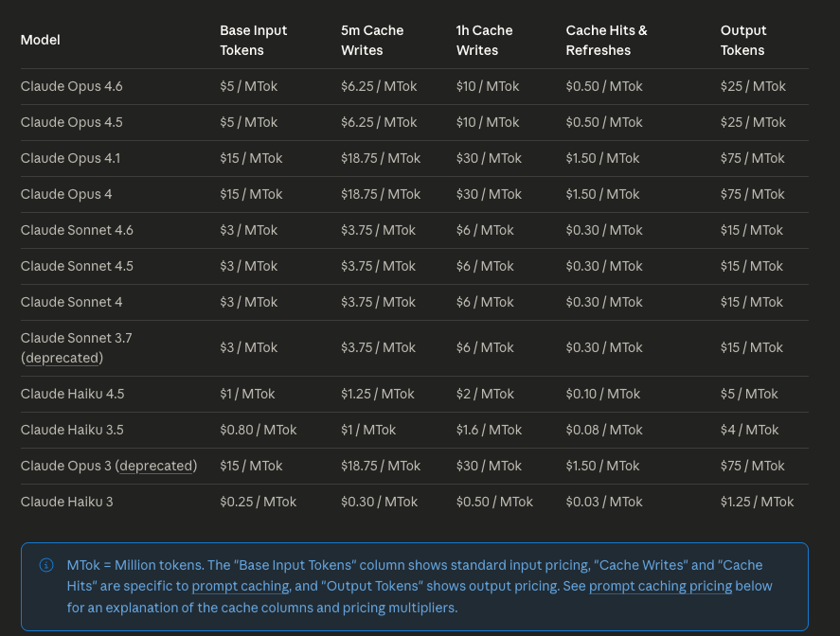The width and height of the screenshot is (840, 636).
Task: Select the 'Claude Sonnet 4.5' model name
Action: point(77,266)
